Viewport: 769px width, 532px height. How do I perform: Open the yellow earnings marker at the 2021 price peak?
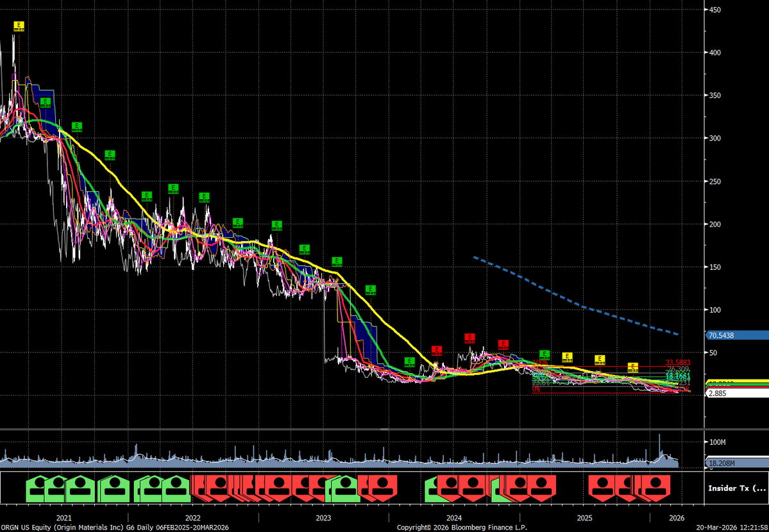tap(19, 26)
